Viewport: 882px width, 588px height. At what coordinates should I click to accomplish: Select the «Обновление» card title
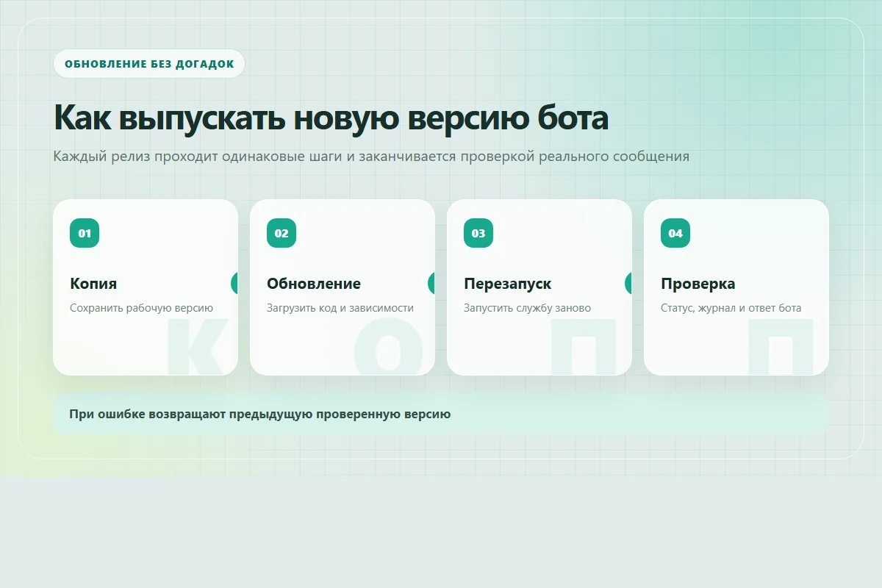(x=314, y=284)
